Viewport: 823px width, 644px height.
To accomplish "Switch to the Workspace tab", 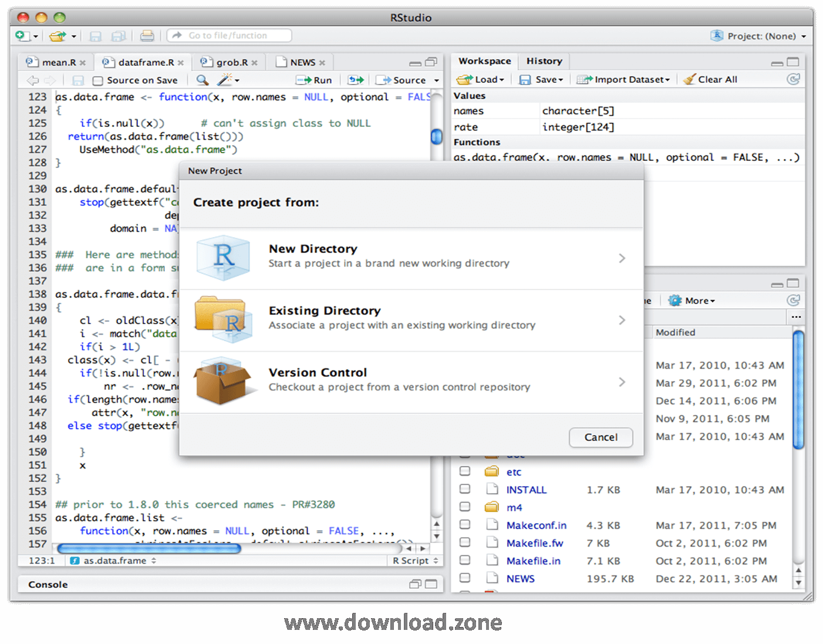I will coord(484,61).
